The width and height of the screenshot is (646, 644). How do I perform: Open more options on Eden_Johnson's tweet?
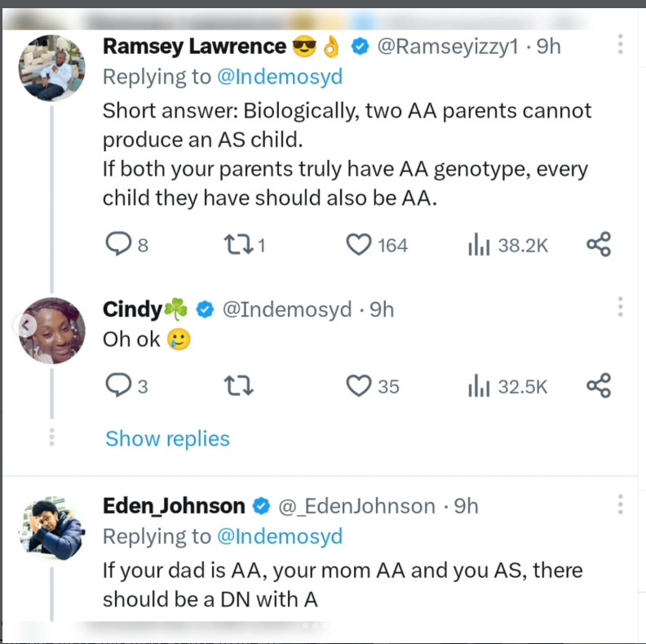pyautogui.click(x=621, y=504)
